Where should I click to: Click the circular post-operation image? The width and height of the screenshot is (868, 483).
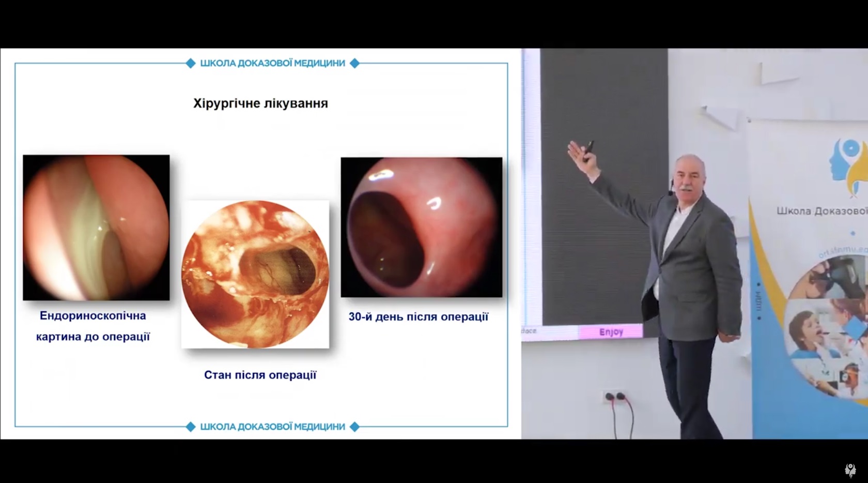(255, 274)
